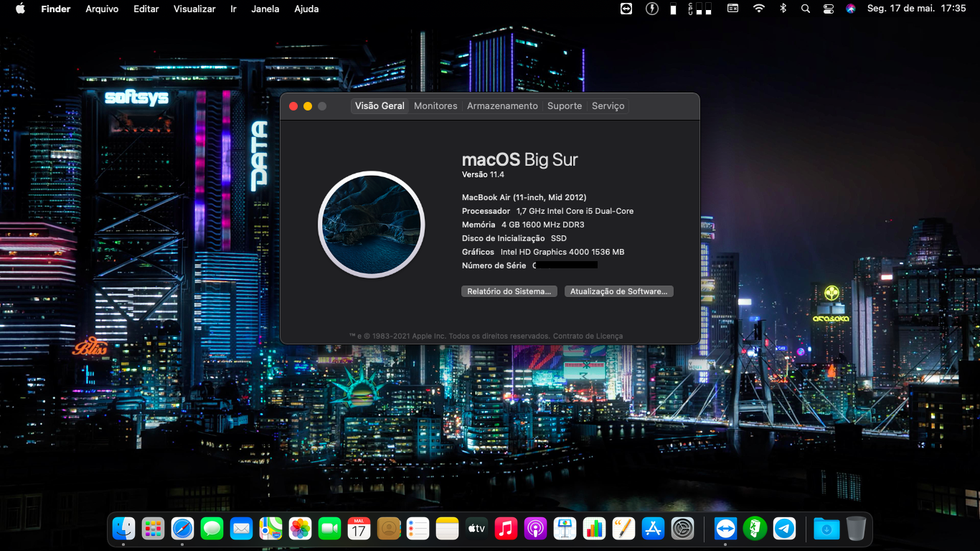Open Calendar showing 17 in dock

point(359,529)
